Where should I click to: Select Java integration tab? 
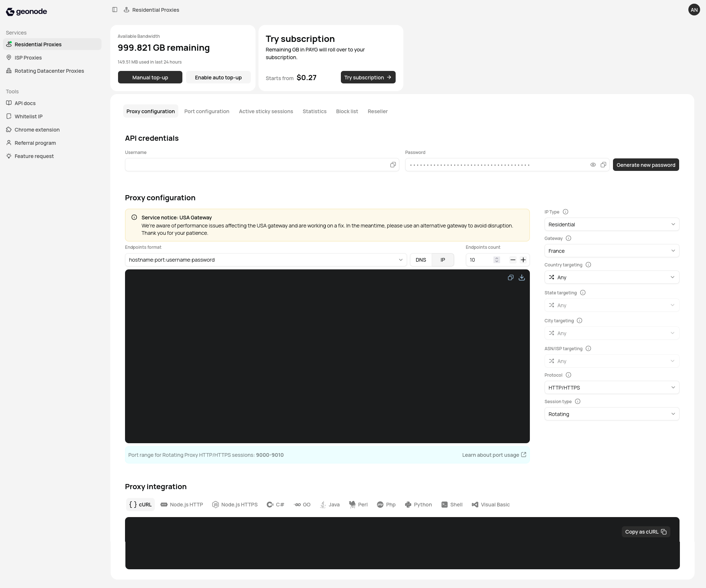pyautogui.click(x=330, y=505)
